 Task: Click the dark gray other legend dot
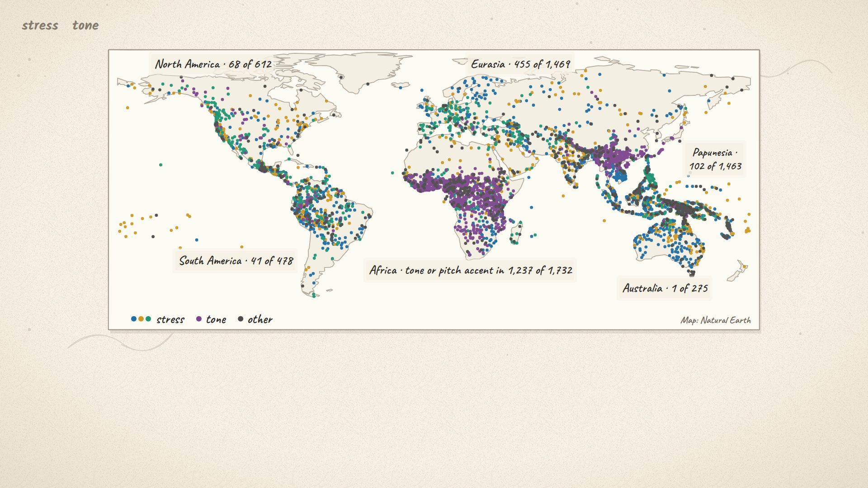241,319
